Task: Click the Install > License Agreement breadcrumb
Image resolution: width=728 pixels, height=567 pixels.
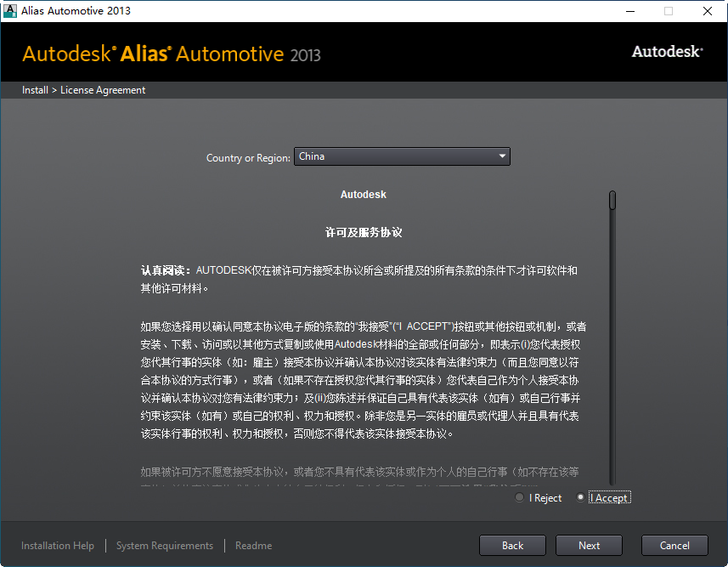Action: pyautogui.click(x=83, y=90)
